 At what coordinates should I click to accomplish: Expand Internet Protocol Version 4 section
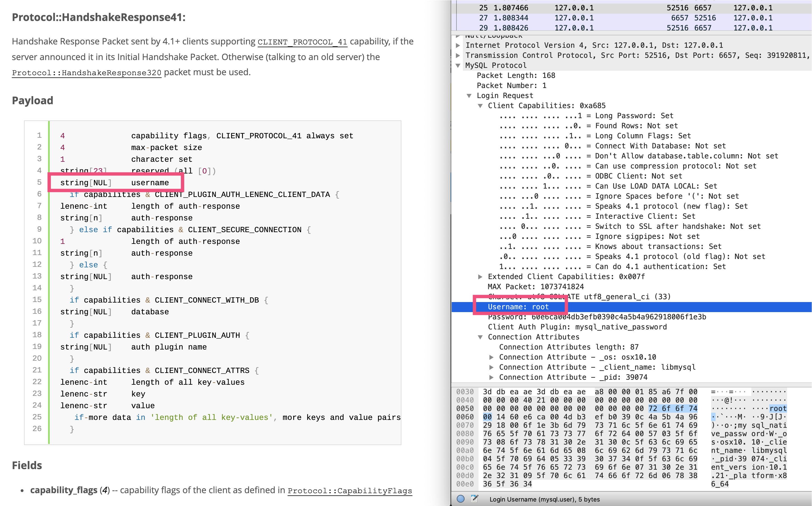pos(458,46)
